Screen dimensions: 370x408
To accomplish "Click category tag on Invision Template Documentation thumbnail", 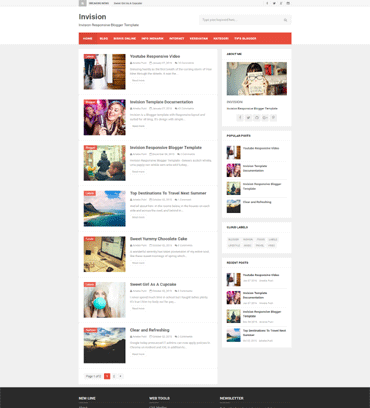I will pos(90,102).
